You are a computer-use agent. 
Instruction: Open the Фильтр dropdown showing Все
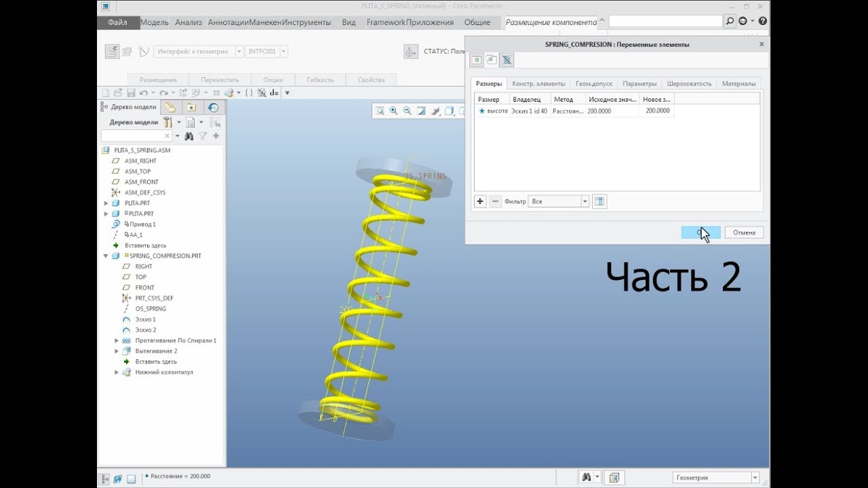point(559,201)
